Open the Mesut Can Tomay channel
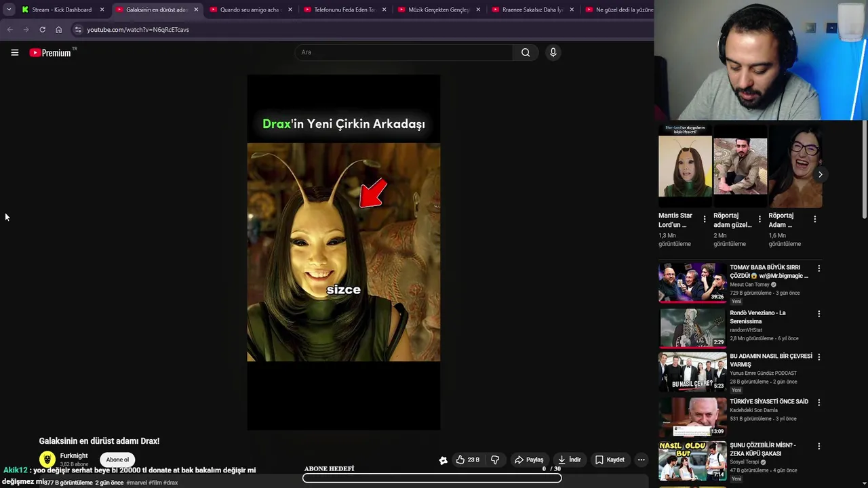The image size is (868, 488). (749, 285)
